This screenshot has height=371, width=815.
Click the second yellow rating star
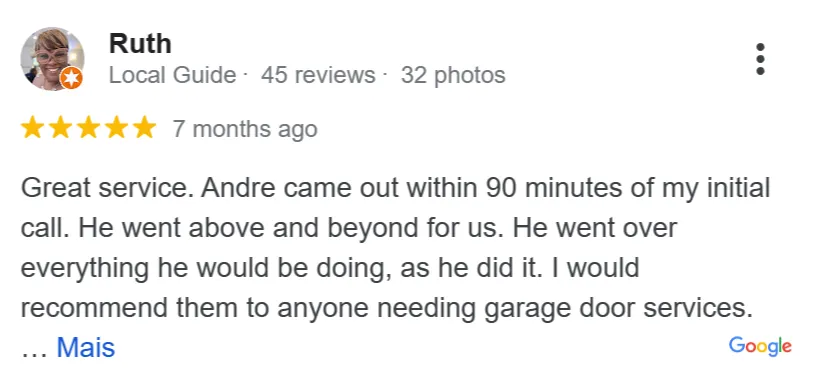[60, 128]
